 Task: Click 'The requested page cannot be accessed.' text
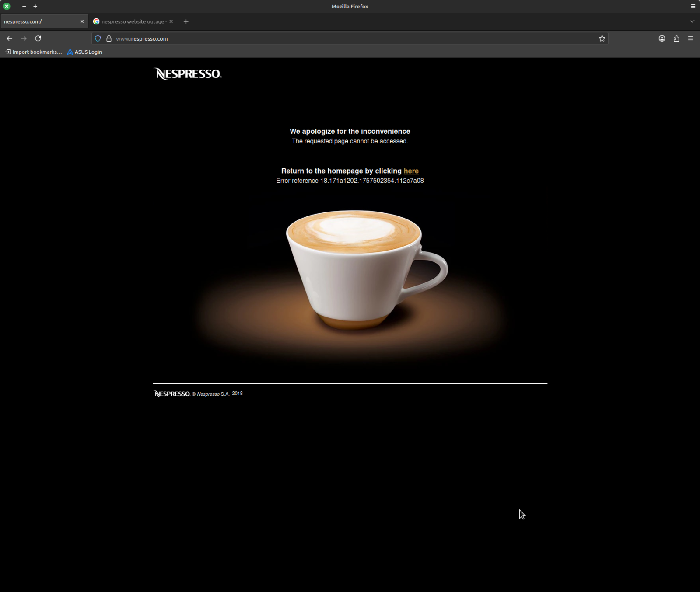[350, 141]
